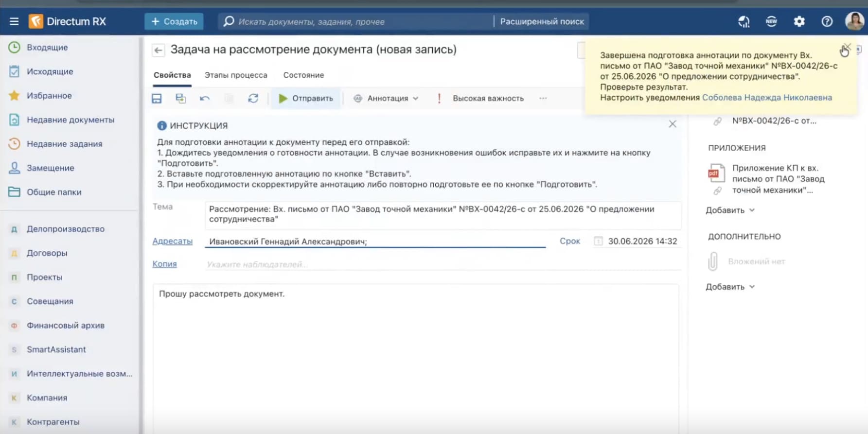
Task: Close the yellow notification popup
Action: (x=847, y=48)
